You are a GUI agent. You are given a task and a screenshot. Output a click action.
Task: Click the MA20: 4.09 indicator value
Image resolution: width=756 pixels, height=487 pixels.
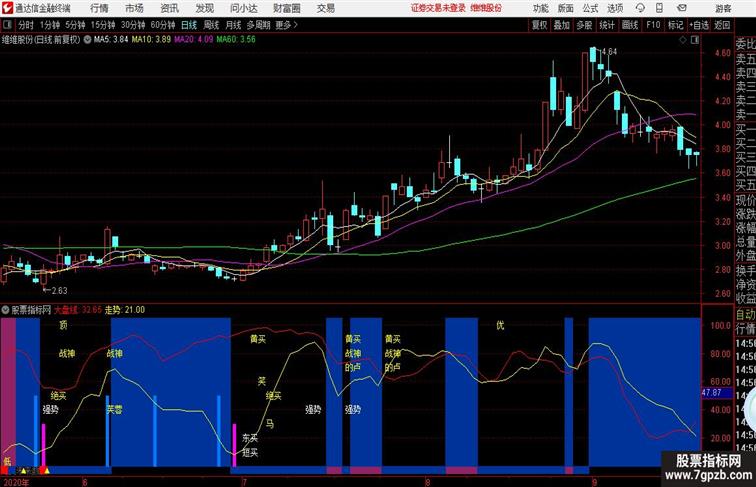coord(193,40)
